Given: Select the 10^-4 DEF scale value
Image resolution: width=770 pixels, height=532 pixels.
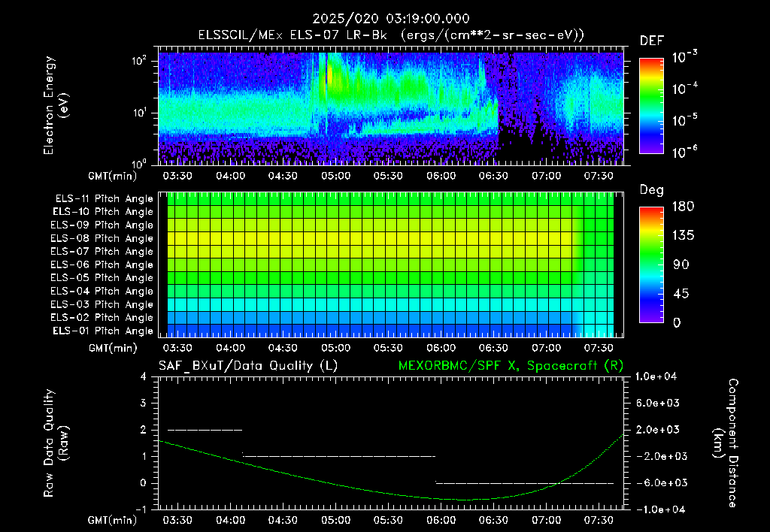Looking at the screenshot, I should (684, 89).
